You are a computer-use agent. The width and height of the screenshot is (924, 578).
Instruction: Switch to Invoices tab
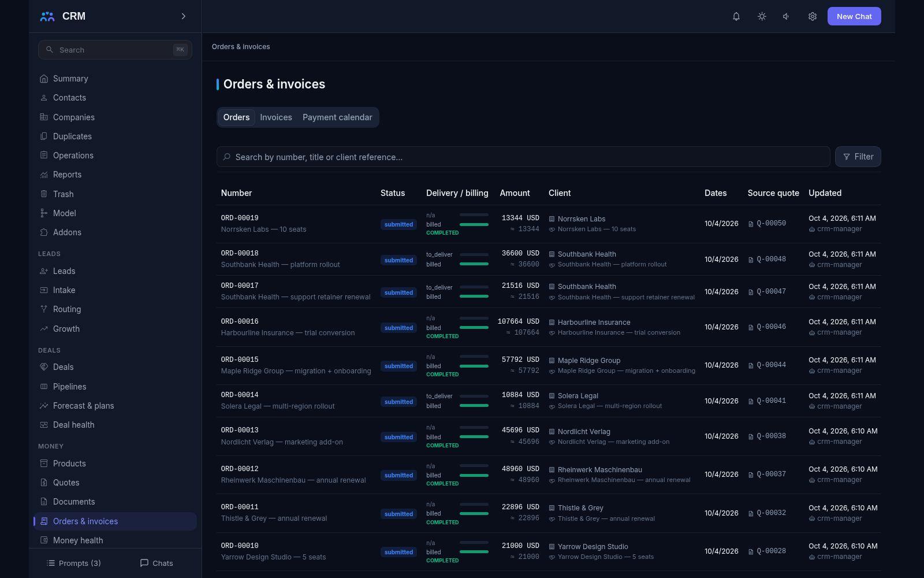coord(276,117)
